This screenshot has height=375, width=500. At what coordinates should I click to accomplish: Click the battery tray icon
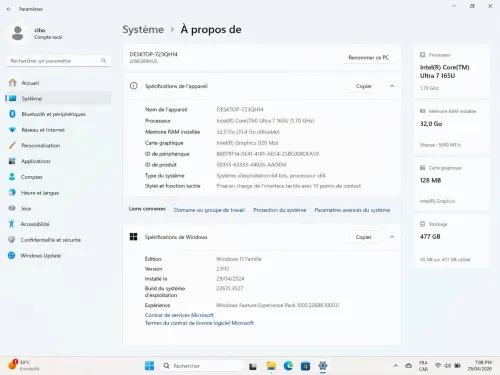pyautogui.click(x=458, y=366)
